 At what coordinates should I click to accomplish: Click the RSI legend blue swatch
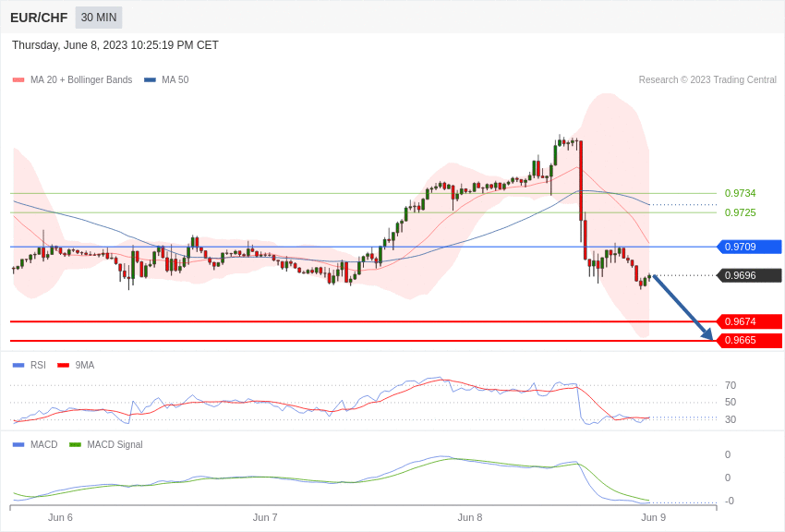[18, 366]
